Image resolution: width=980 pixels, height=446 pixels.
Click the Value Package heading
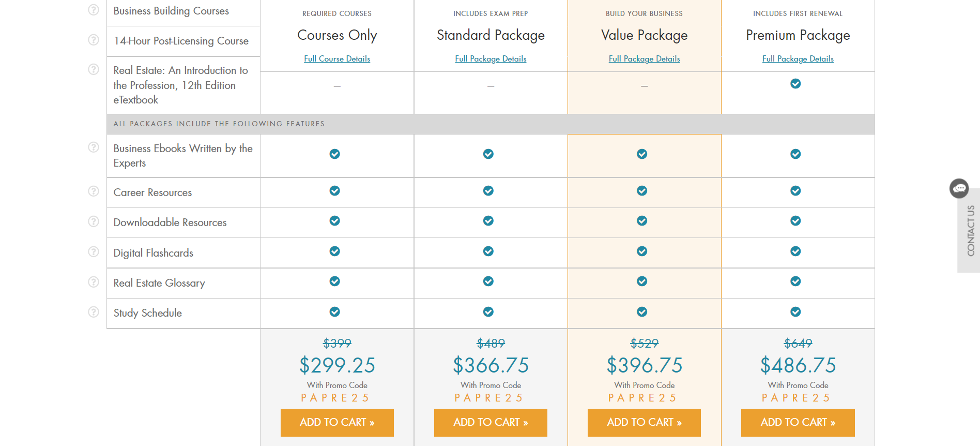(644, 35)
